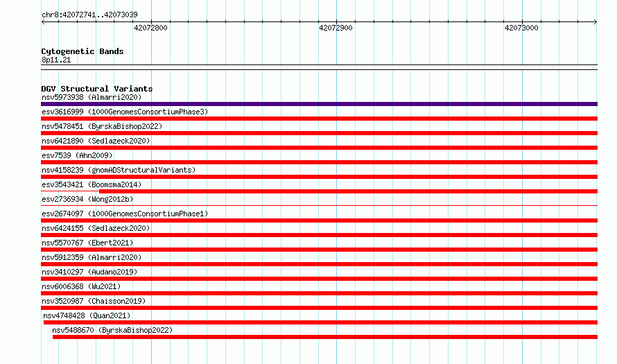Open variant nsv5912359 (Almarri2020)
This screenshot has height=364, width=617.
92,257
